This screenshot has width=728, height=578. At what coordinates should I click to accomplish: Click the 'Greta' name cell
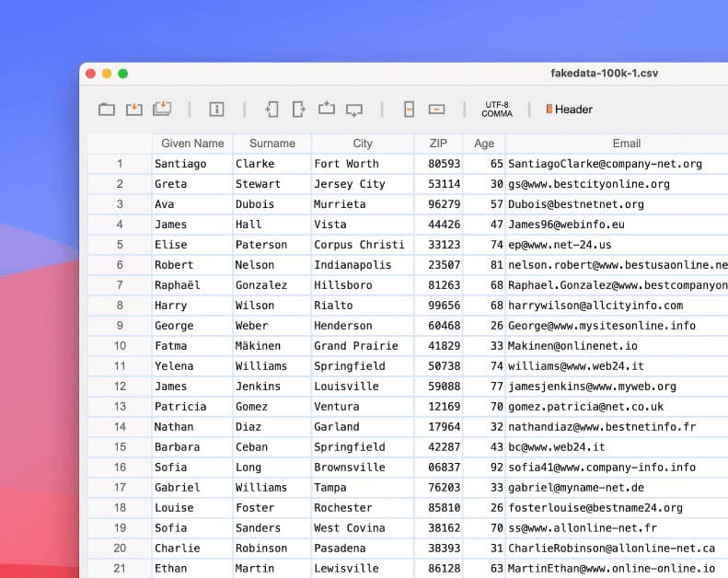coord(192,184)
